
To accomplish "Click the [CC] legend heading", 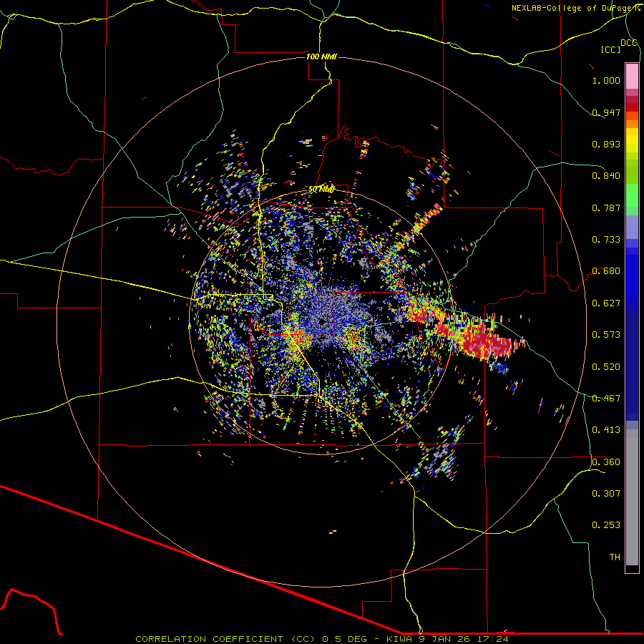I will tap(610, 49).
